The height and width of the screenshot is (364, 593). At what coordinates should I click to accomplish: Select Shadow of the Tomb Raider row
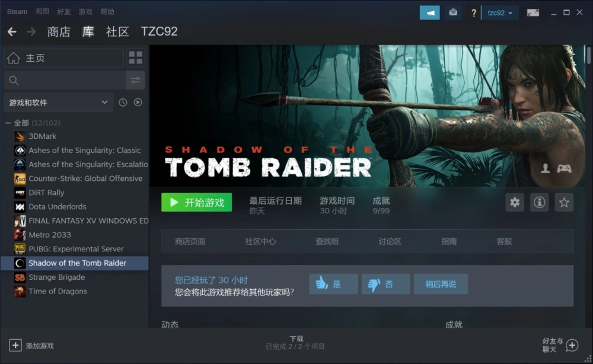point(75,263)
